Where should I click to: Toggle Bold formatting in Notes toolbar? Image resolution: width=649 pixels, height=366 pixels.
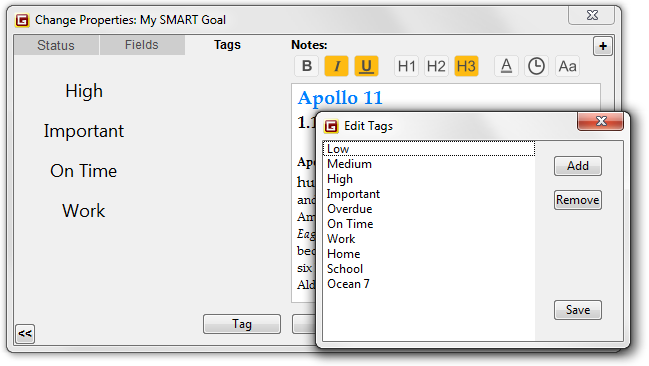pos(306,66)
